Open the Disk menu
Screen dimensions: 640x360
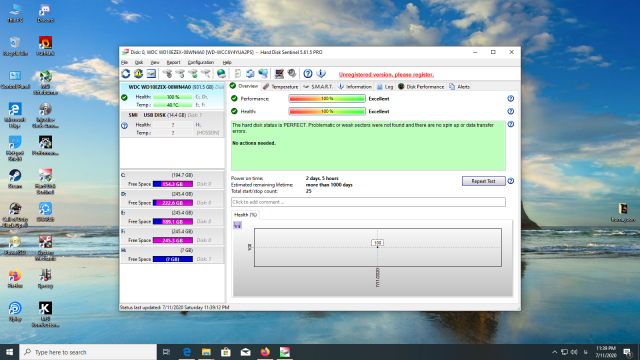point(139,62)
